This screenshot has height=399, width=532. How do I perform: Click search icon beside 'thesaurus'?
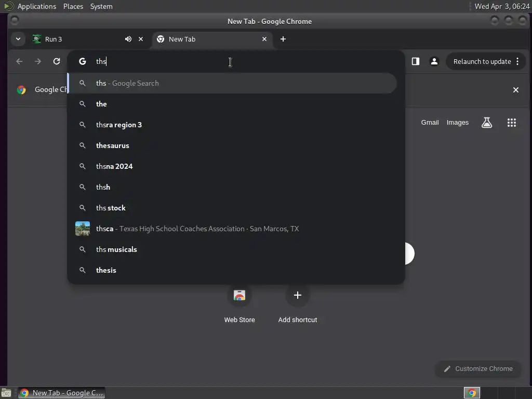click(83, 145)
